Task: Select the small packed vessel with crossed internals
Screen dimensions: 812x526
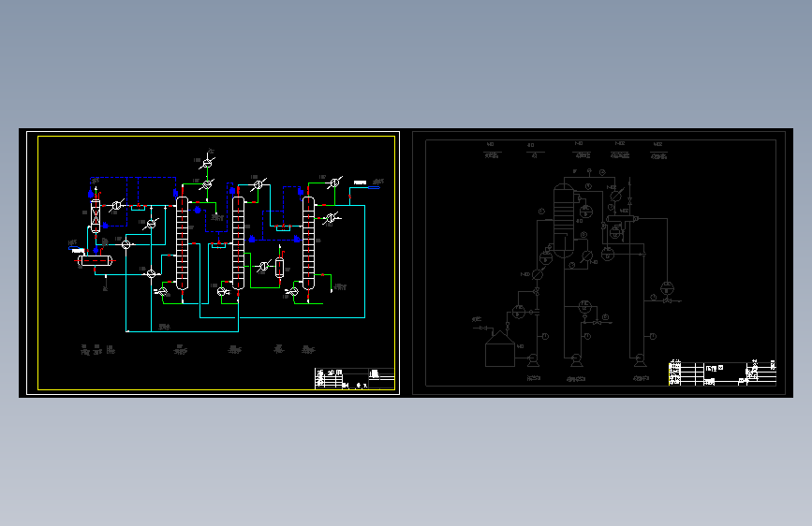Action: pos(96,216)
